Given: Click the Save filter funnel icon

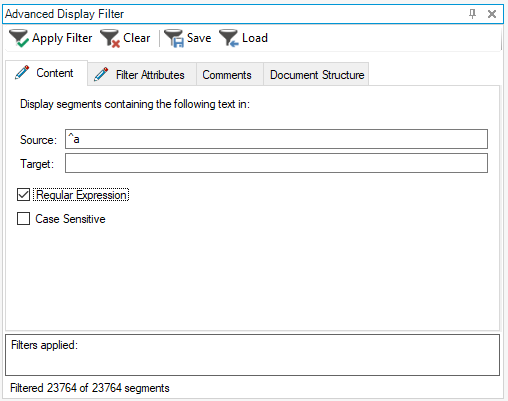Looking at the screenshot, I should pos(174,38).
